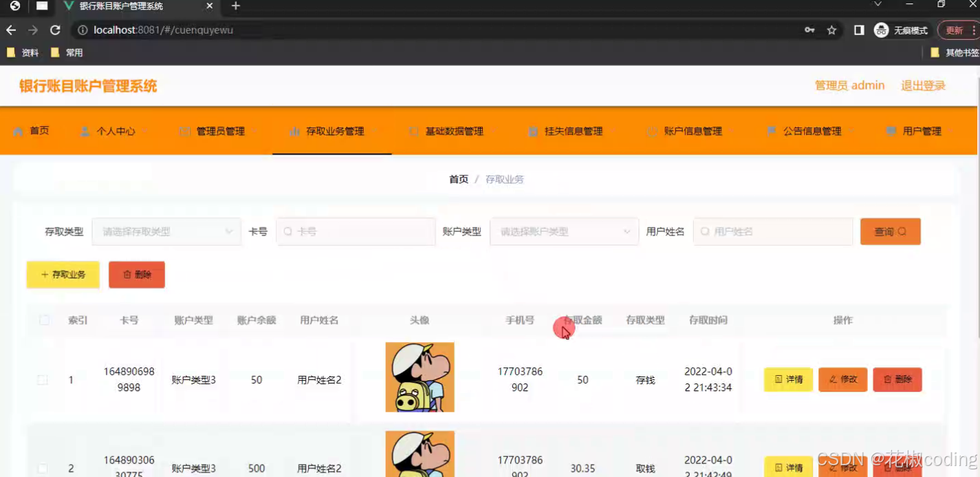This screenshot has height=477, width=980.
Task: Open the 请选择账户类型 dropdown
Action: pos(564,231)
